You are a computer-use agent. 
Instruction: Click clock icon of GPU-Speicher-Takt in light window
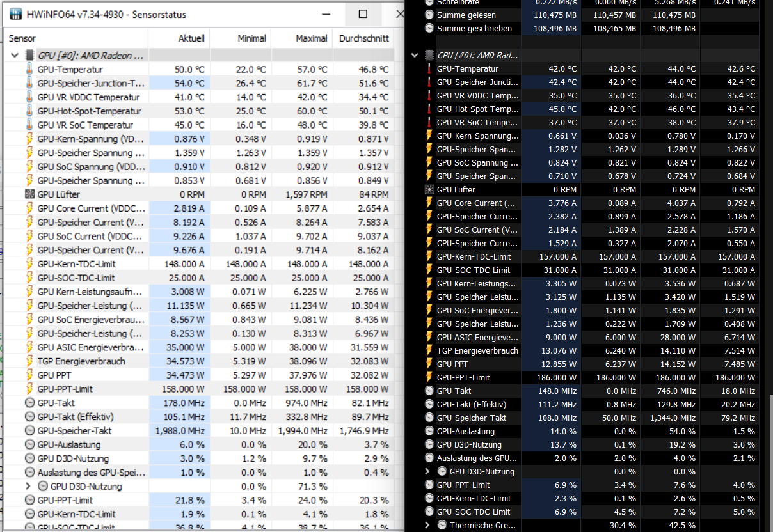point(29,431)
